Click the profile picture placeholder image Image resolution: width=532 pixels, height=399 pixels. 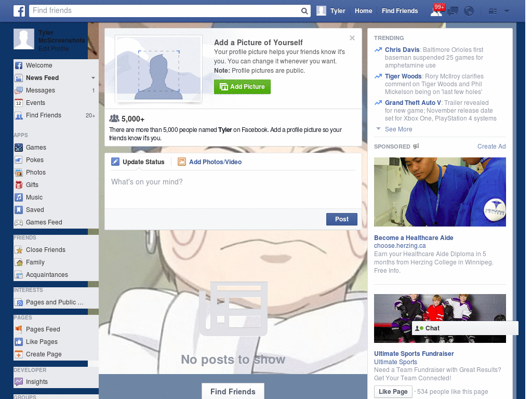coord(158,69)
